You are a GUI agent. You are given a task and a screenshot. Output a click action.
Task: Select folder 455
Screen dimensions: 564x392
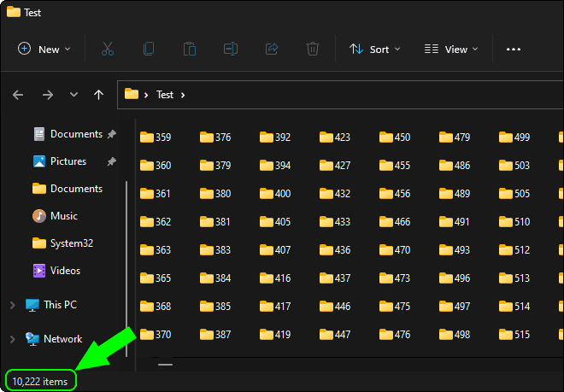[x=395, y=166]
